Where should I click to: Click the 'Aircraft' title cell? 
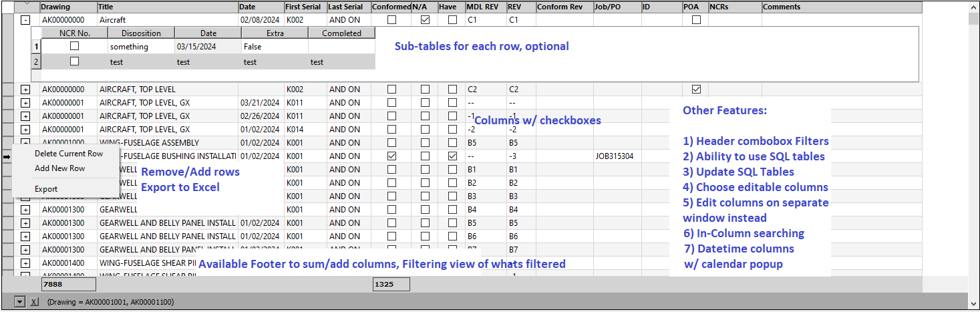[x=168, y=20]
